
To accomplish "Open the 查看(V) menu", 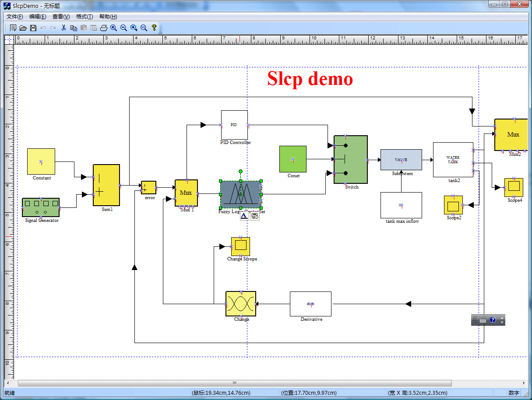I will click(x=61, y=17).
